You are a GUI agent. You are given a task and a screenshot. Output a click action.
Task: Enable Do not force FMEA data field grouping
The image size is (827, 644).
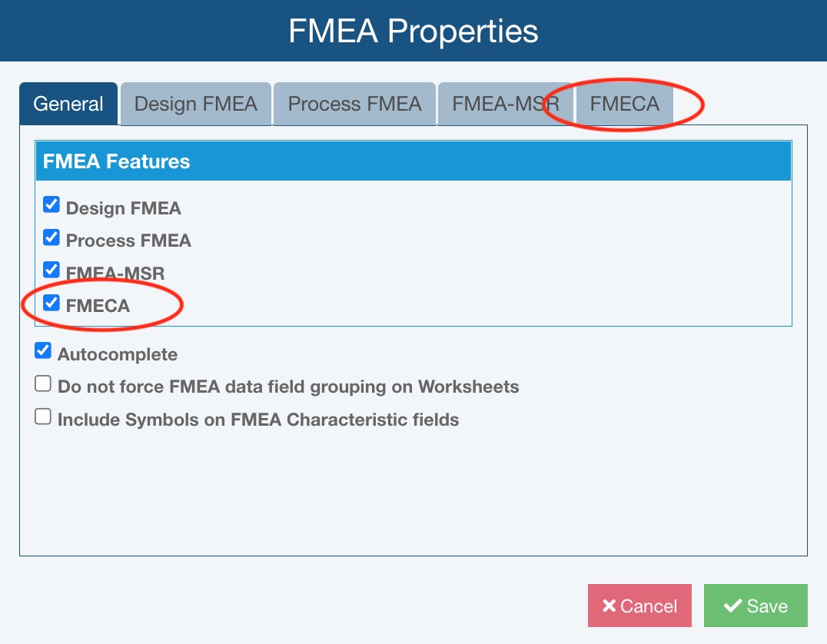[43, 383]
